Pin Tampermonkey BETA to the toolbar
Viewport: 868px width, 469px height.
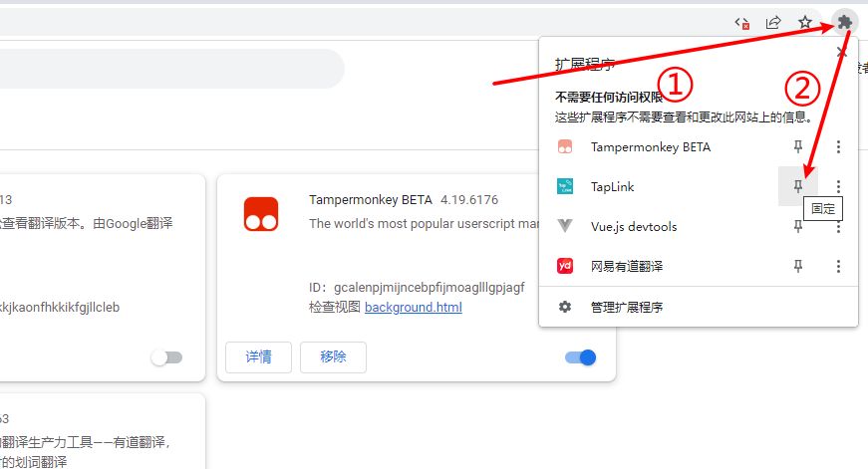(x=797, y=146)
